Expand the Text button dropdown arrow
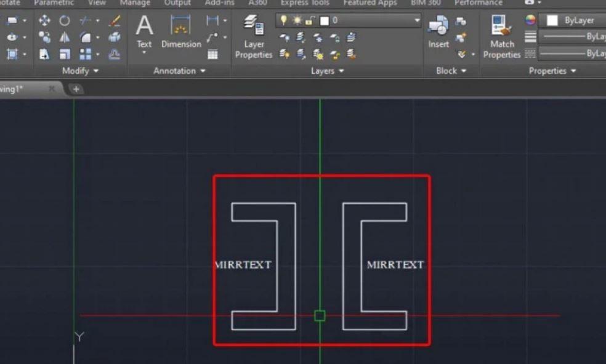 pyautogui.click(x=144, y=52)
